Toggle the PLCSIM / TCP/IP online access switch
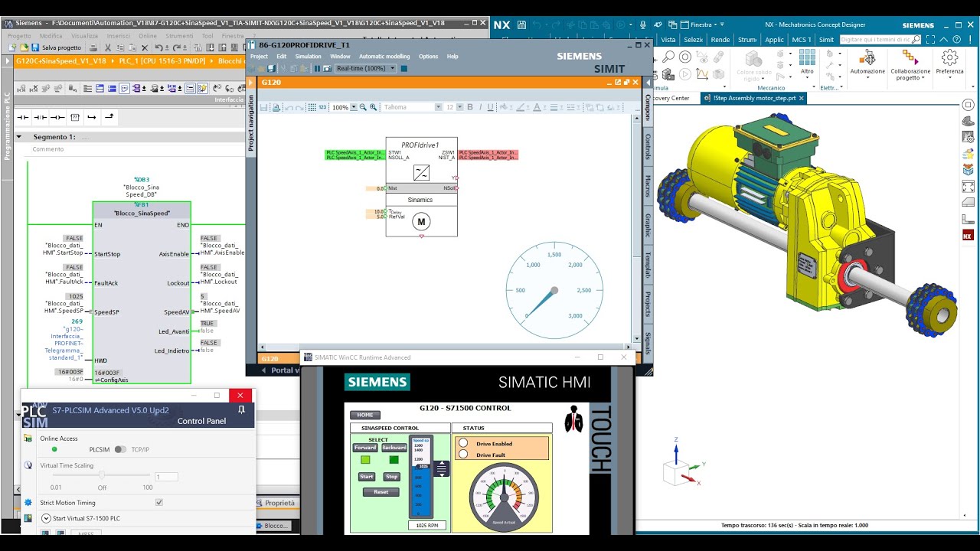This screenshot has width=980, height=551. pos(120,450)
